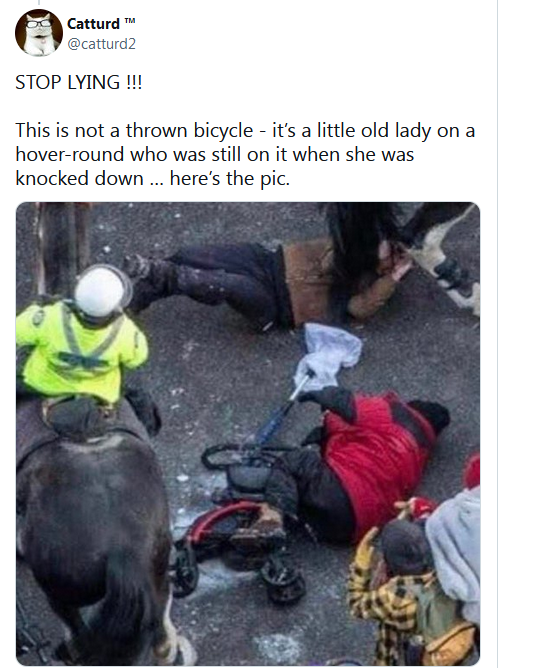Open the attached tweet photo
Screen dimensions: 537x668
pos(248,434)
